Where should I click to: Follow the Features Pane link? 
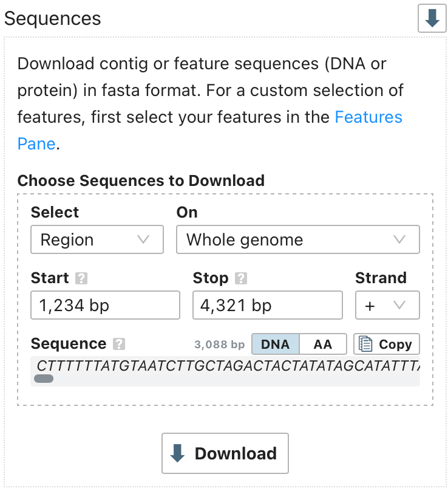click(368, 117)
